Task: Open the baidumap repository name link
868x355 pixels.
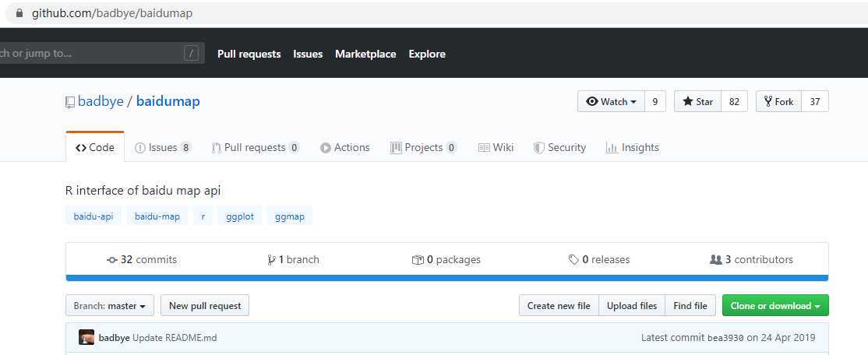Action: pyautogui.click(x=168, y=102)
